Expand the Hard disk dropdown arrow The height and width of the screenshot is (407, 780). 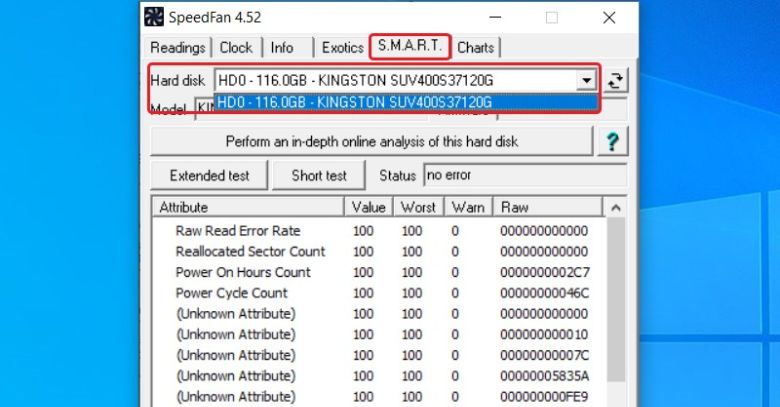click(x=587, y=81)
